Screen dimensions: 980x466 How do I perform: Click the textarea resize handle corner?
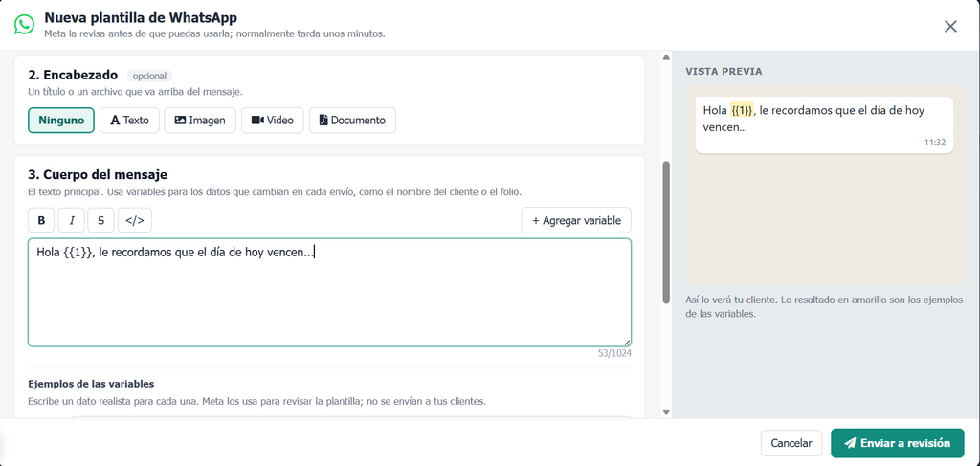point(626,342)
